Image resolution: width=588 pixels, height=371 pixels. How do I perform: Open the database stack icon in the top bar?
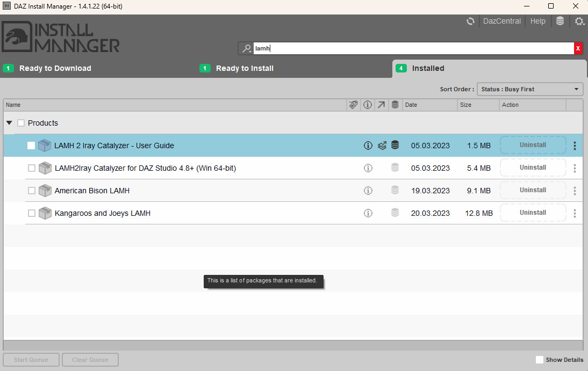pos(560,21)
